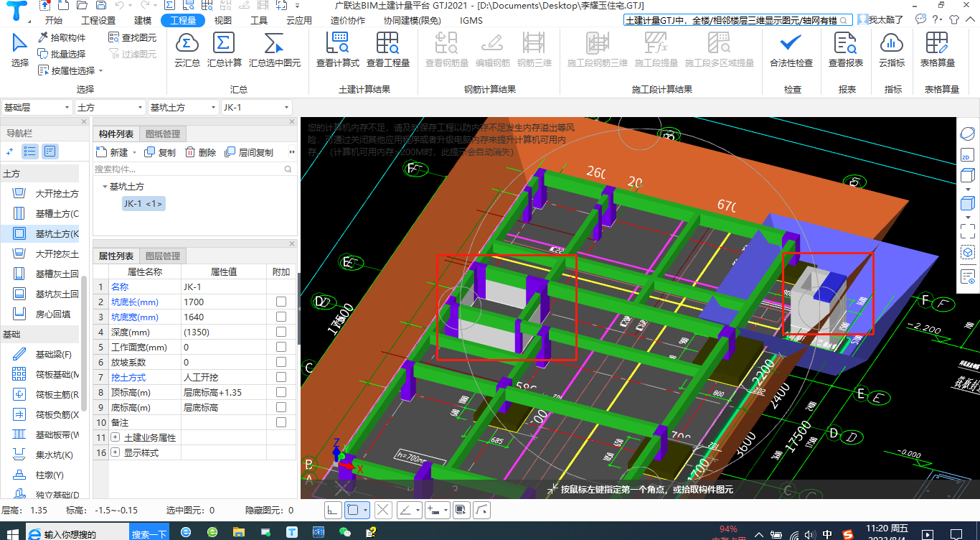Open the 视图 ribbon tab
Viewport: 980px width, 540px height.
point(223,20)
